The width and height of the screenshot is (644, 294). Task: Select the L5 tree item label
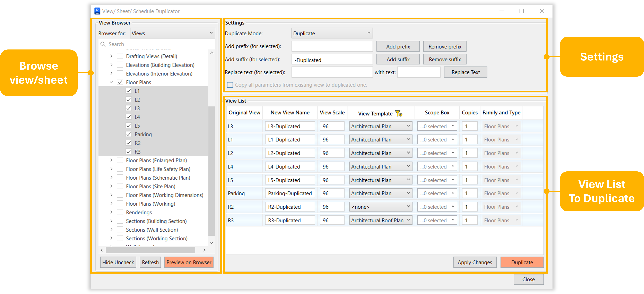coord(137,125)
